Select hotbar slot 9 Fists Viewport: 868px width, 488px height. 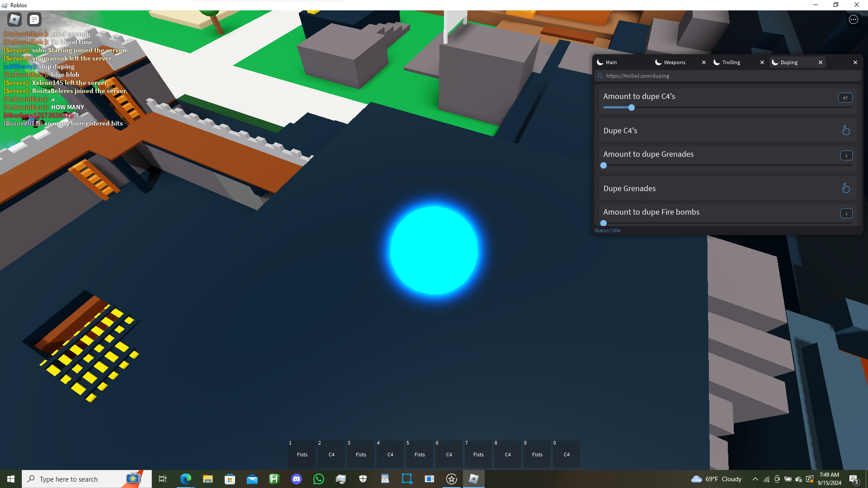(x=537, y=454)
